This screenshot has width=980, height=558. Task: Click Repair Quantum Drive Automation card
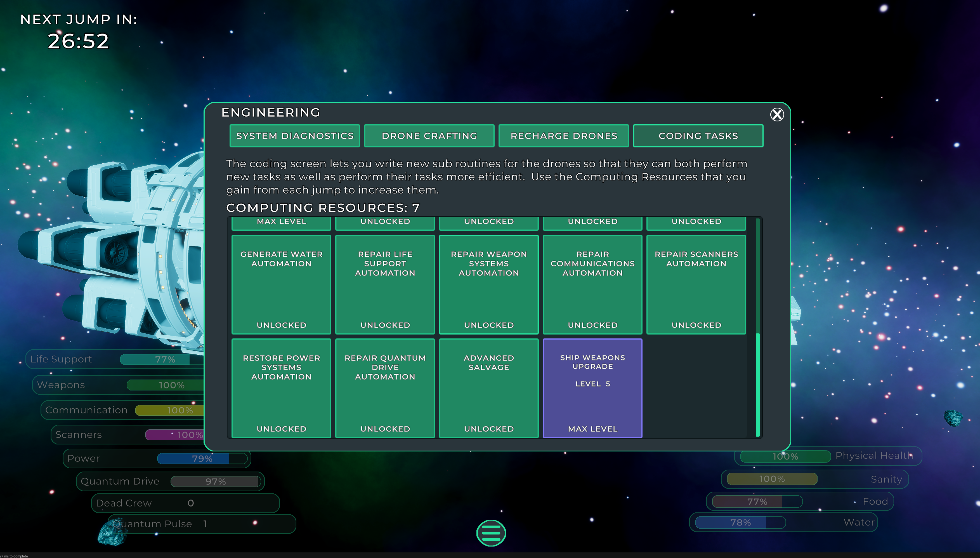pyautogui.click(x=385, y=388)
